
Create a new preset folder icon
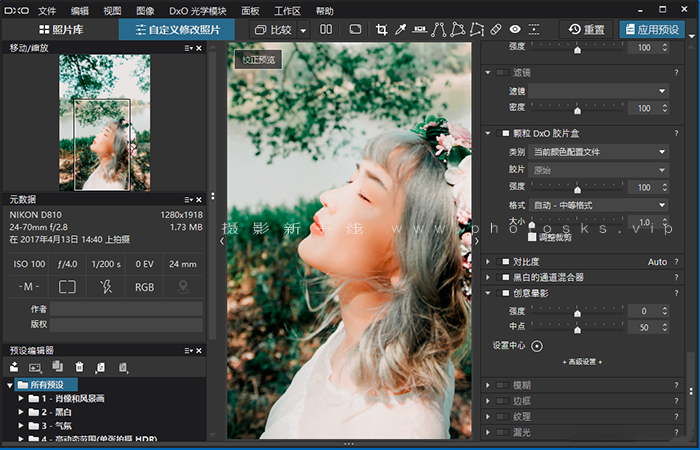tap(14, 367)
